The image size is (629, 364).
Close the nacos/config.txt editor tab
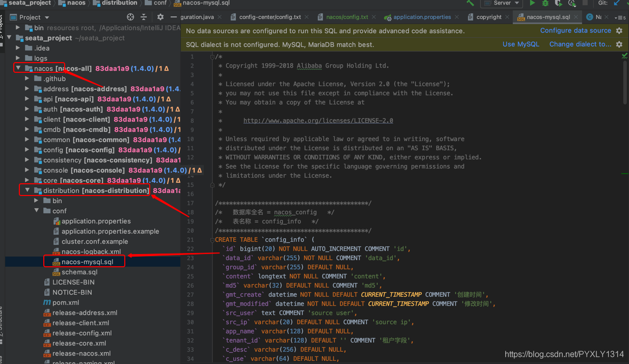pyautogui.click(x=374, y=17)
